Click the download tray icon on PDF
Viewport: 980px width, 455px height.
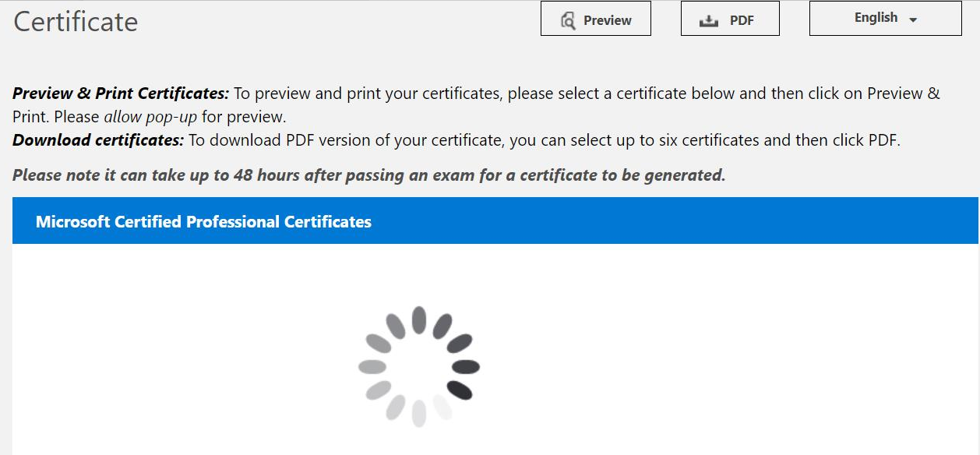coord(708,22)
